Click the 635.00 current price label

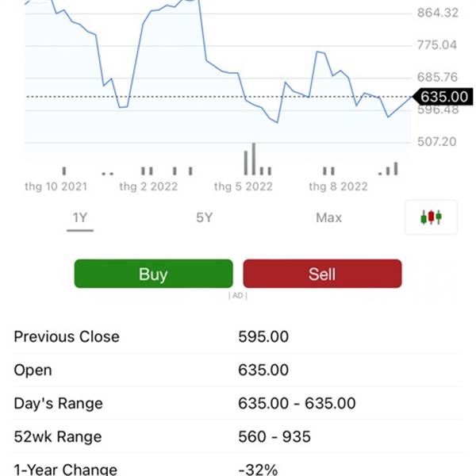443,97
